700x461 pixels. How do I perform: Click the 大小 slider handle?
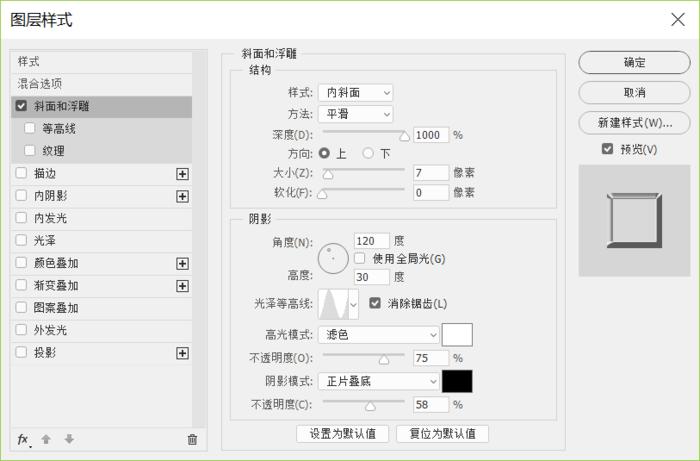point(328,174)
